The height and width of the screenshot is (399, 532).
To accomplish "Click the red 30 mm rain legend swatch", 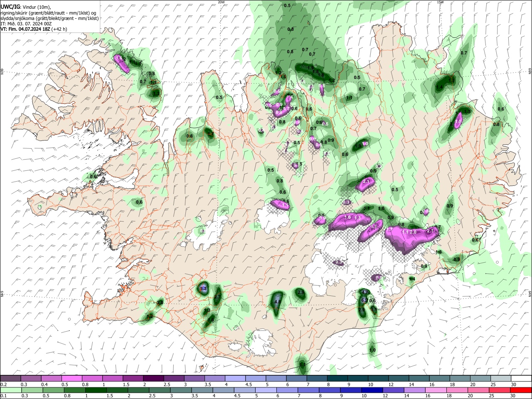I will [521, 390].
